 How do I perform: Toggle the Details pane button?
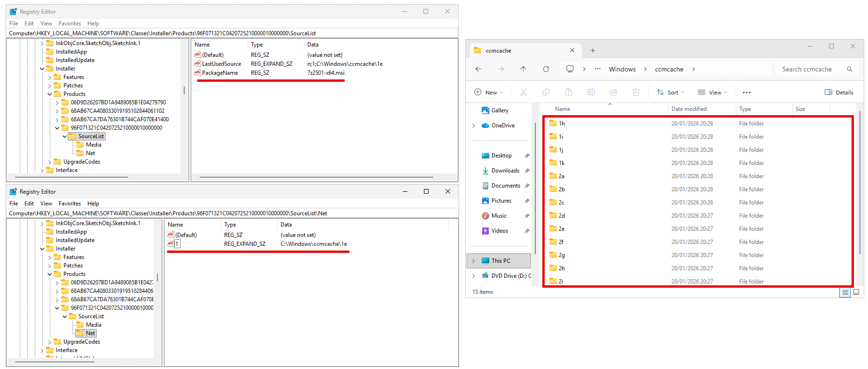839,92
